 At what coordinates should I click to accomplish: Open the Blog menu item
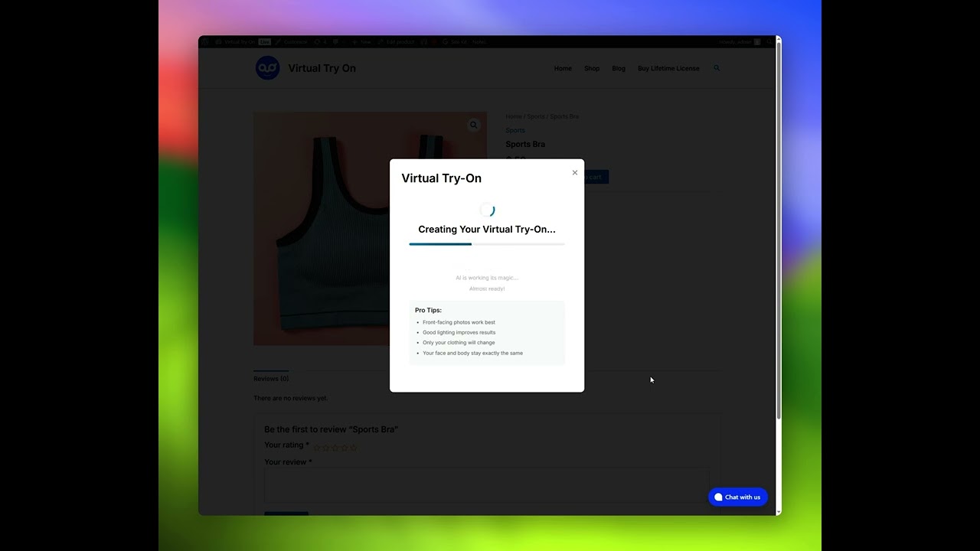619,68
